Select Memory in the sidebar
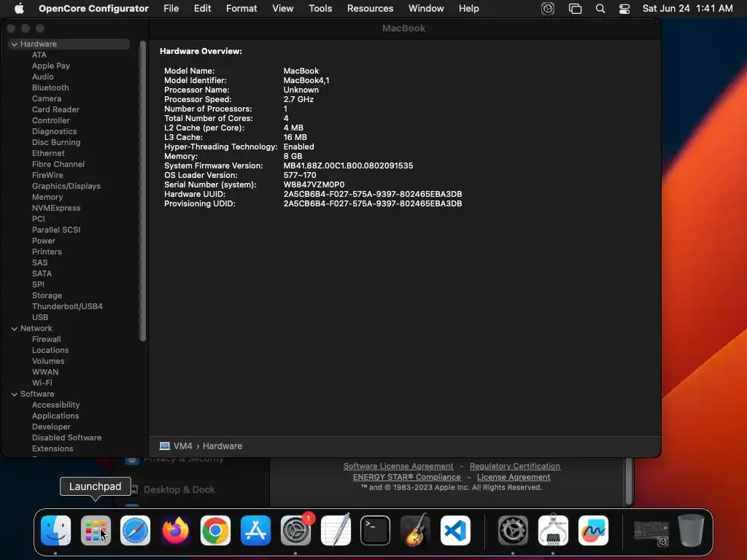 pos(47,197)
